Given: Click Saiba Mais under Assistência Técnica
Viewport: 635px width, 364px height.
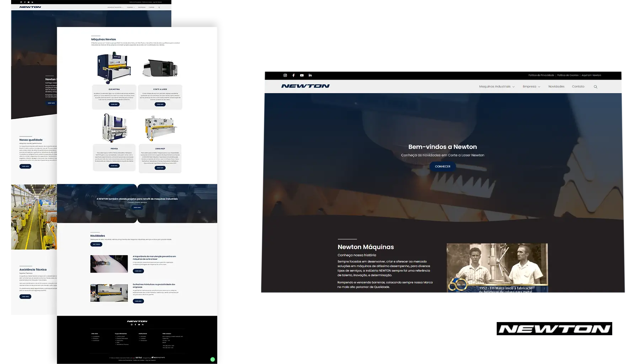Looking at the screenshot, I should 25,296.
